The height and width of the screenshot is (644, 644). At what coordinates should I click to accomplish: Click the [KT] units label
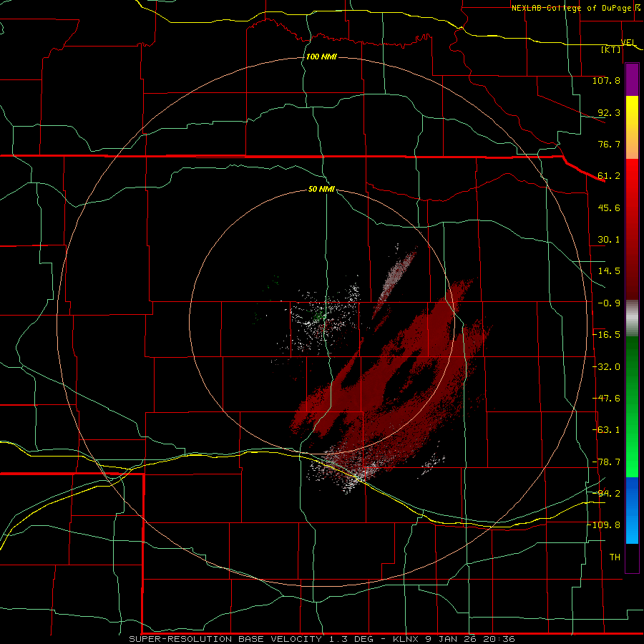click(611, 49)
